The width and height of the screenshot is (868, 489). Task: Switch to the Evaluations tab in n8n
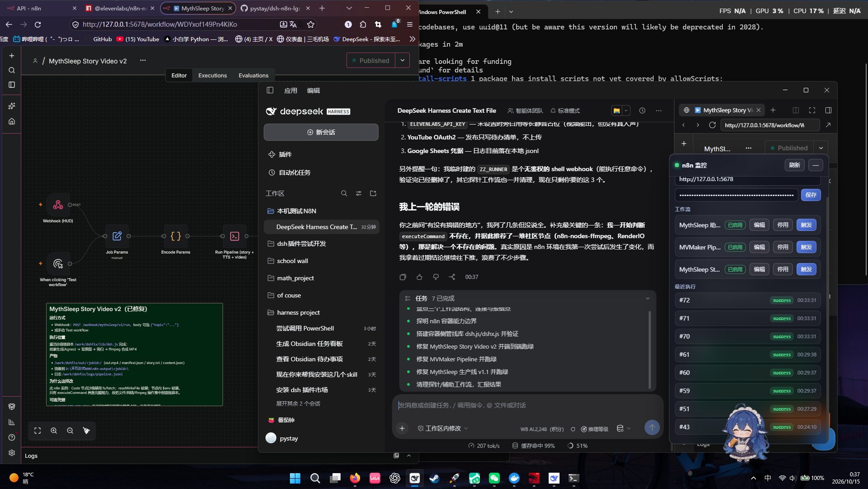253,75
